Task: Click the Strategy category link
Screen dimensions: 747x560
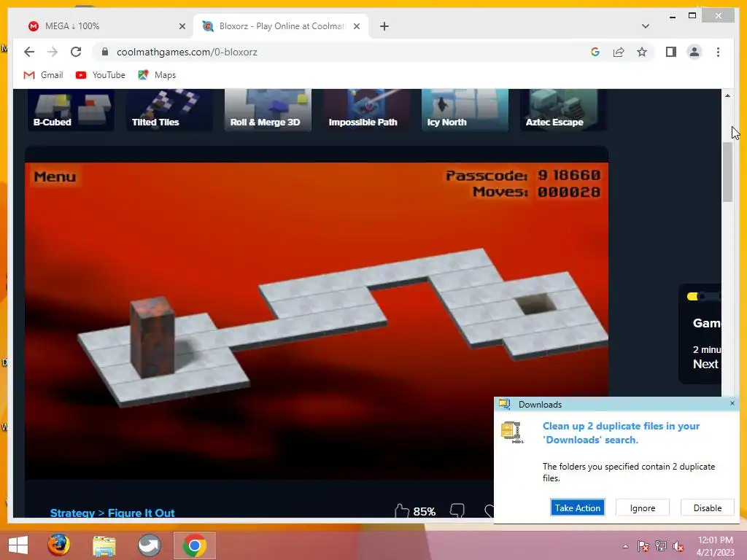Action: coord(72,513)
